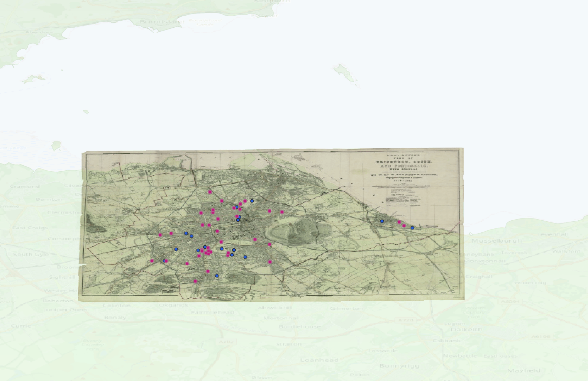The width and height of the screenshot is (588, 381).
Task: Select the Loanhead place label
Action: coord(320,360)
